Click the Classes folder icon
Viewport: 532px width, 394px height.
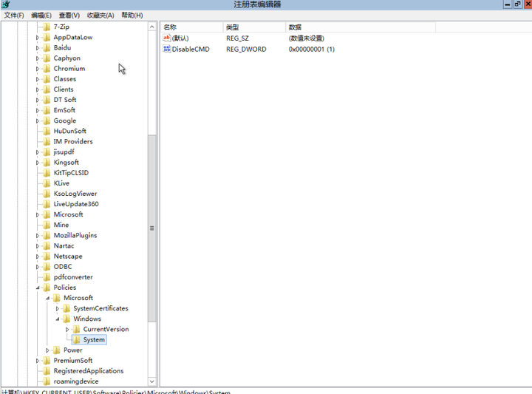tap(47, 79)
